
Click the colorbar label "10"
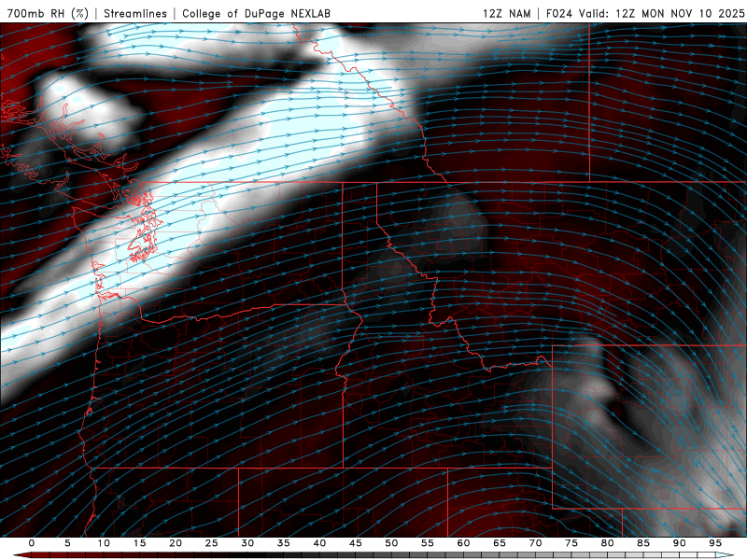click(x=104, y=543)
